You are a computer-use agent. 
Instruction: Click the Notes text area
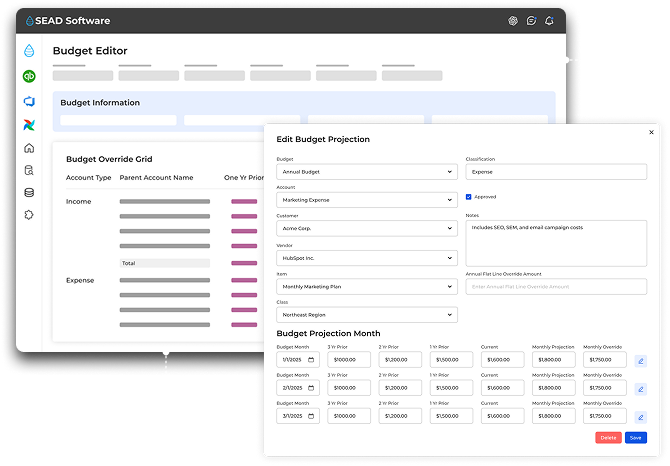(x=556, y=243)
